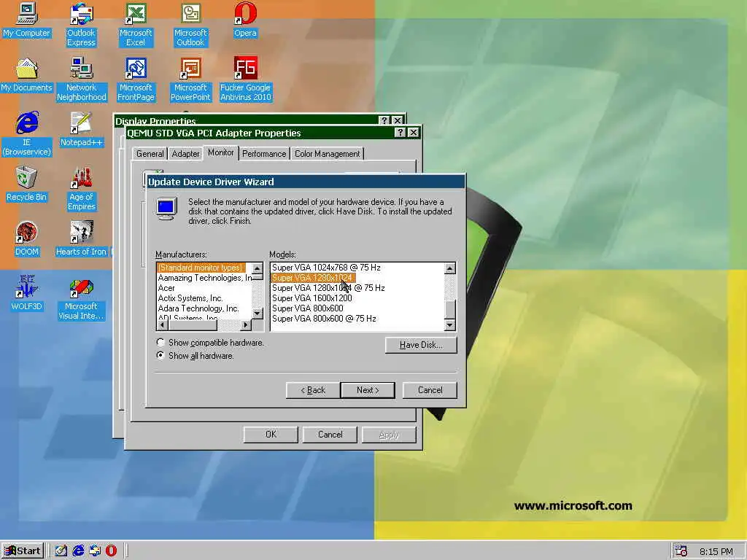The width and height of the screenshot is (747, 560).
Task: Click the Models list scrollbar thumb
Action: pyautogui.click(x=449, y=310)
